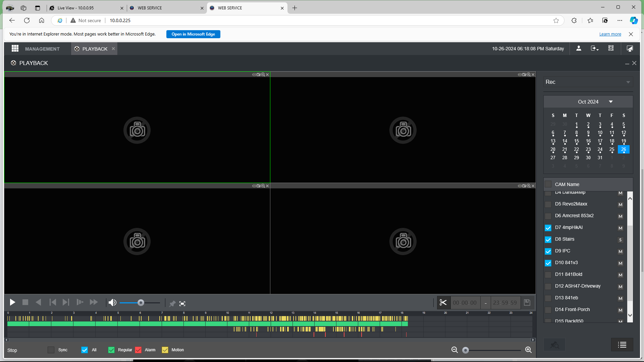Open the user account icon
644x362 pixels.
[579, 49]
